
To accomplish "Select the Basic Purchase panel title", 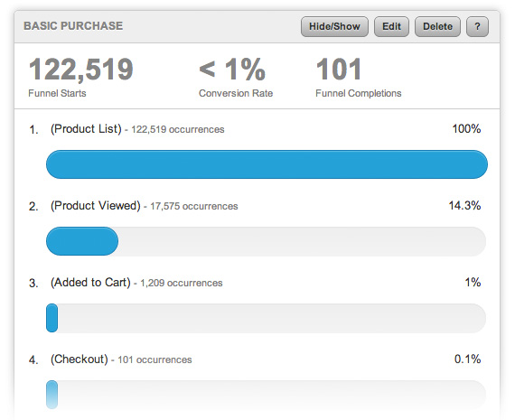I will pyautogui.click(x=73, y=26).
